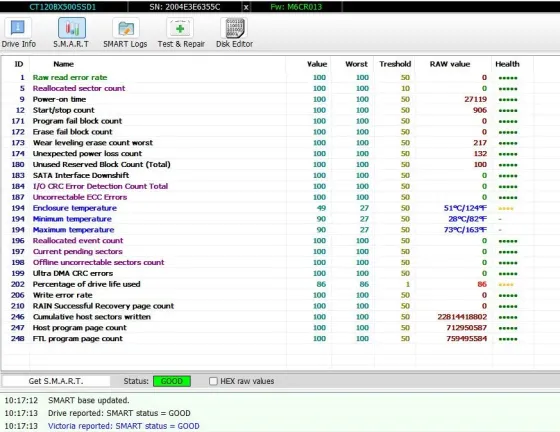560x432 pixels.
Task: Select the Maximum temperature row
Action: (268, 230)
